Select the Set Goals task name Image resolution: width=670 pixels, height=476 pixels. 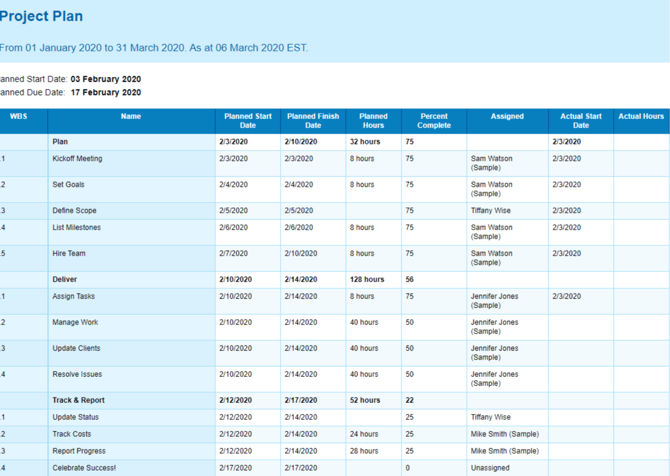coord(68,185)
